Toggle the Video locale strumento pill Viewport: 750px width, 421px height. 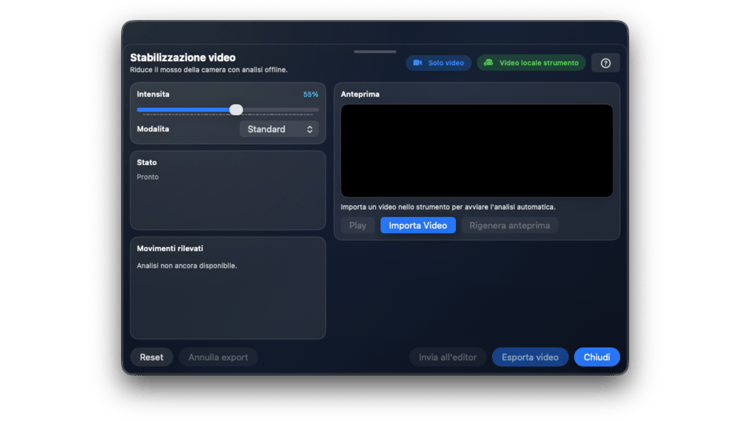tap(531, 63)
